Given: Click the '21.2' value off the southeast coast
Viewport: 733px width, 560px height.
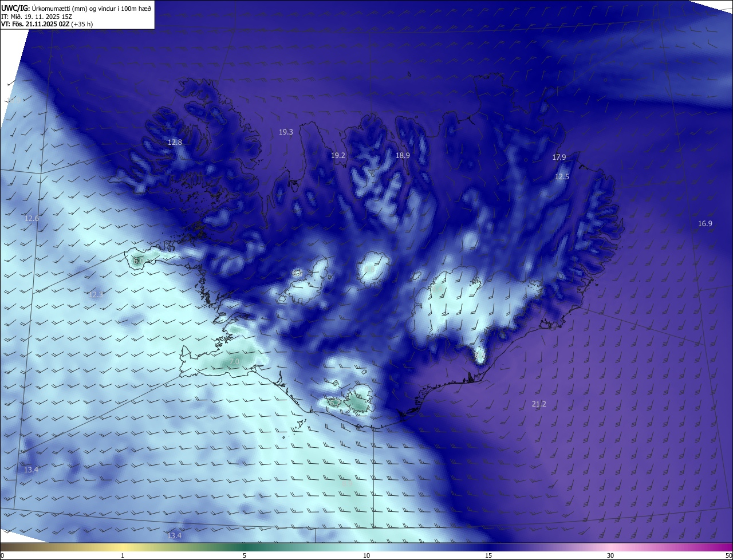Looking at the screenshot, I should point(539,404).
